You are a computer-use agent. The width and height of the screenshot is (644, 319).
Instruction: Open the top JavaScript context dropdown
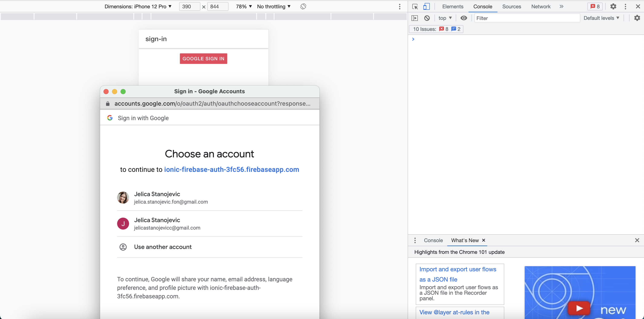click(445, 18)
